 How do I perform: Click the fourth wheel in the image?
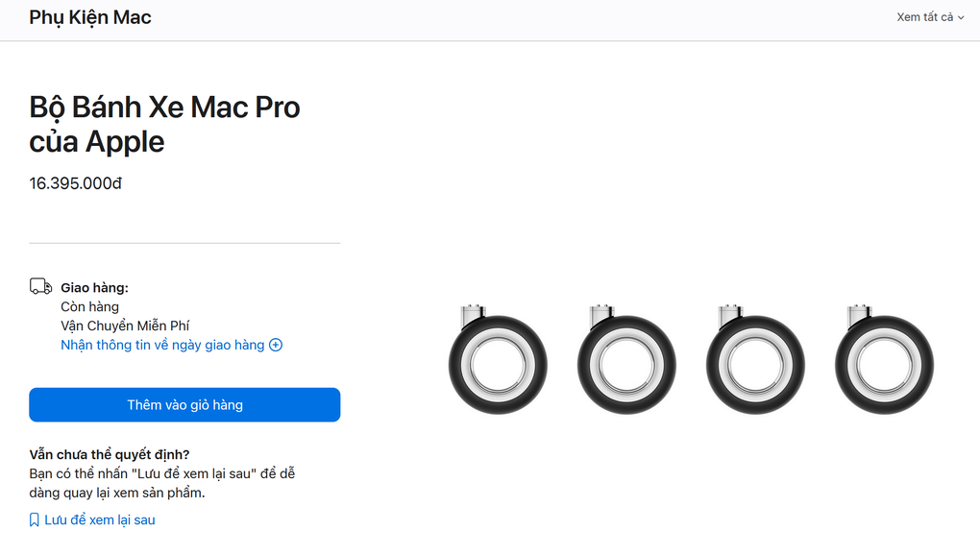883,363
